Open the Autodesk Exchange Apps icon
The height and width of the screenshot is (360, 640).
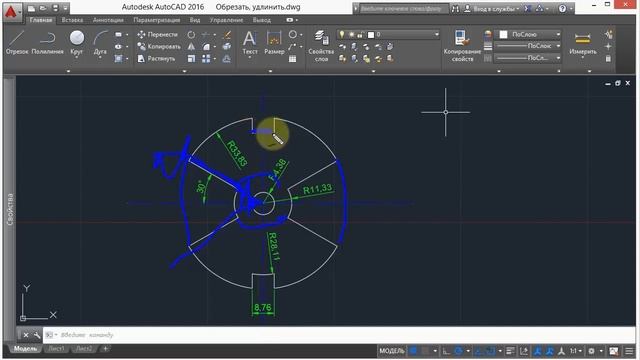click(x=528, y=9)
